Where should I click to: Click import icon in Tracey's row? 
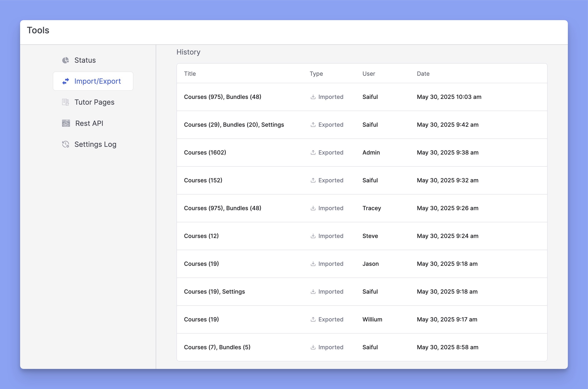[x=313, y=208]
